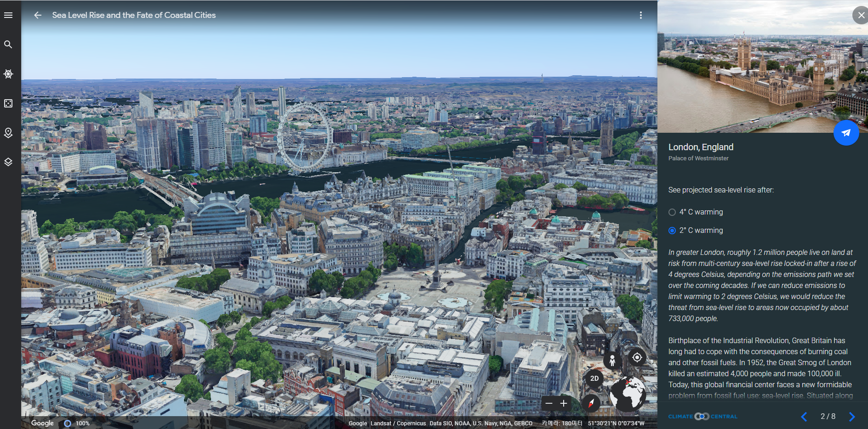Click the Palace of Westminster photo
The width and height of the screenshot is (868, 429).
tap(763, 67)
